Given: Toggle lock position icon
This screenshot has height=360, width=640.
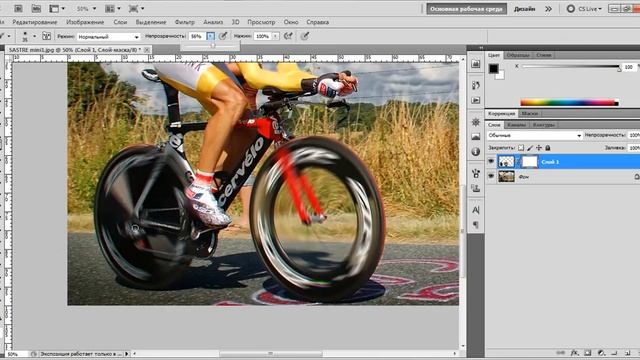Looking at the screenshot, I should 539,148.
